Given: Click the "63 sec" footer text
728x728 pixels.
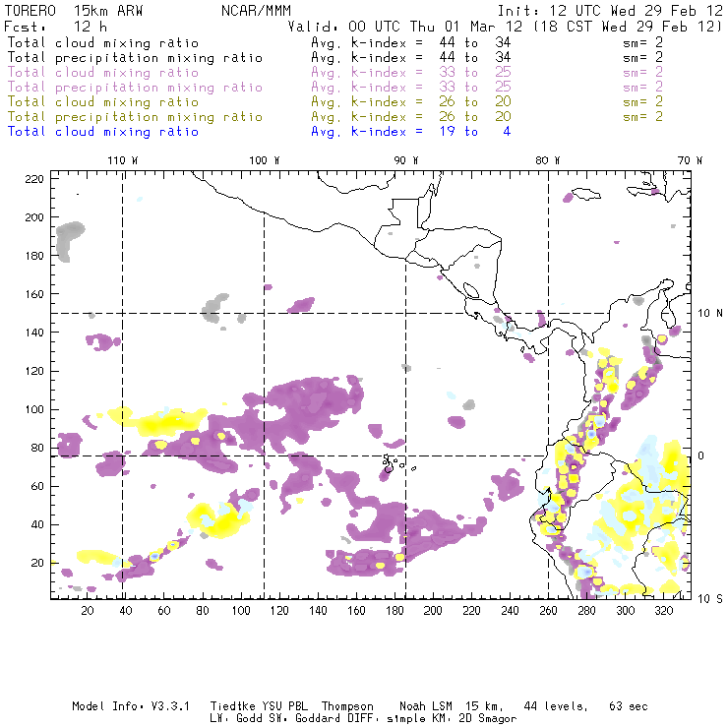Looking at the screenshot, I should pyautogui.click(x=629, y=706).
